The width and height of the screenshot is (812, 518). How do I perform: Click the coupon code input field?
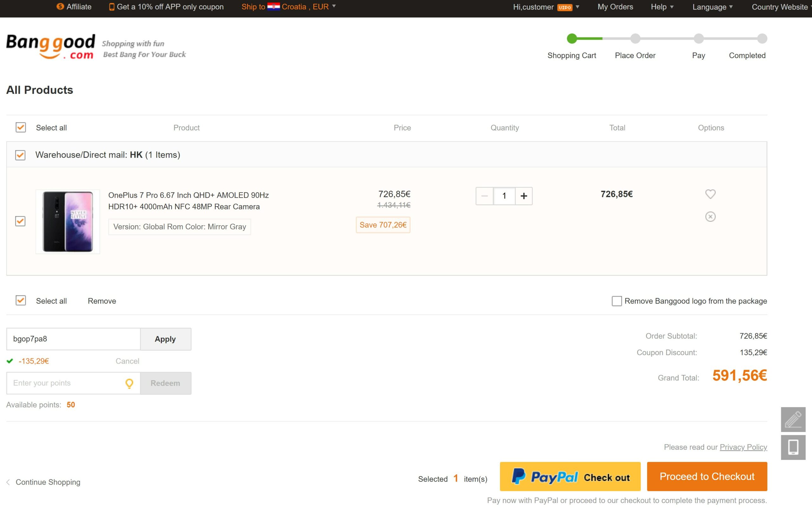(x=73, y=339)
